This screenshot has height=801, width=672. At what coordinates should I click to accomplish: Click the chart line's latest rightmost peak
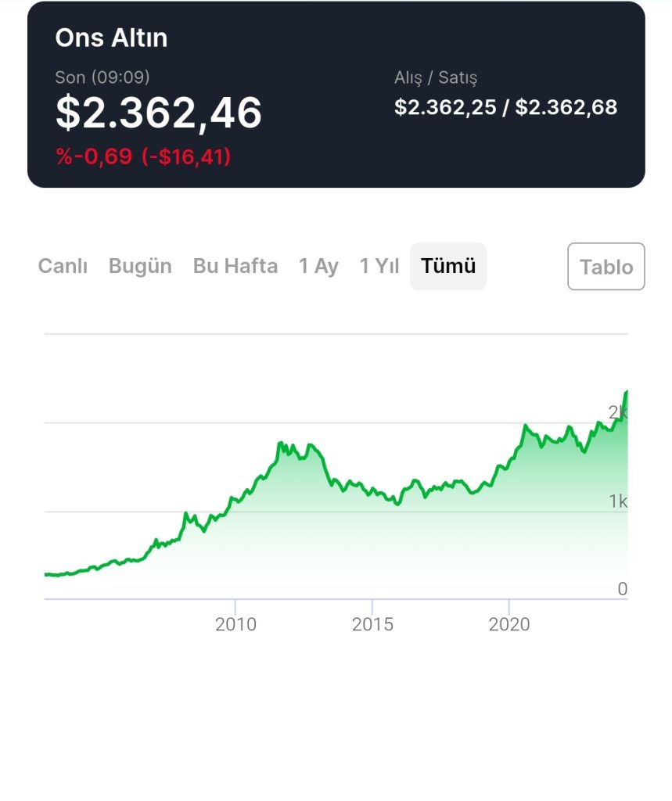tap(626, 392)
